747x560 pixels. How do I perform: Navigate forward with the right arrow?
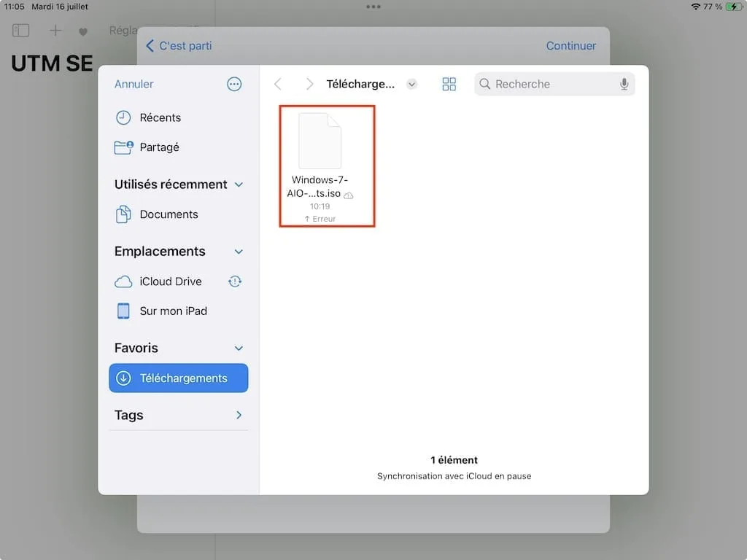[x=310, y=83]
